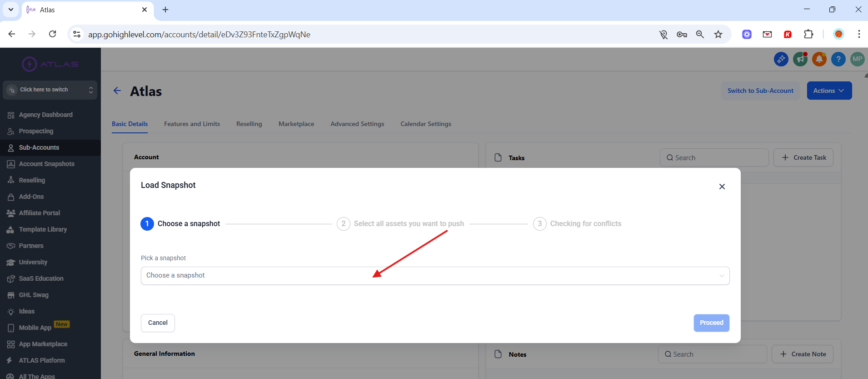Viewport: 868px width, 379px height.
Task: Click the green megaphone announcements icon
Action: point(800,59)
